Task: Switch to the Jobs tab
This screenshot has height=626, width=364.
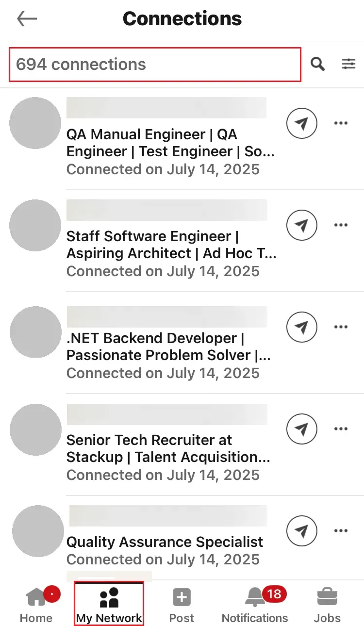Action: click(327, 604)
